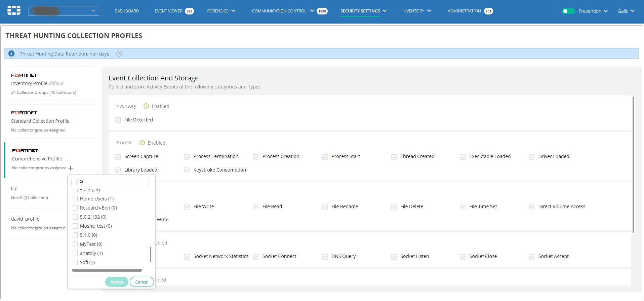Click Cancel in the group popup
Image resolution: width=644 pixels, height=301 pixels.
142,282
